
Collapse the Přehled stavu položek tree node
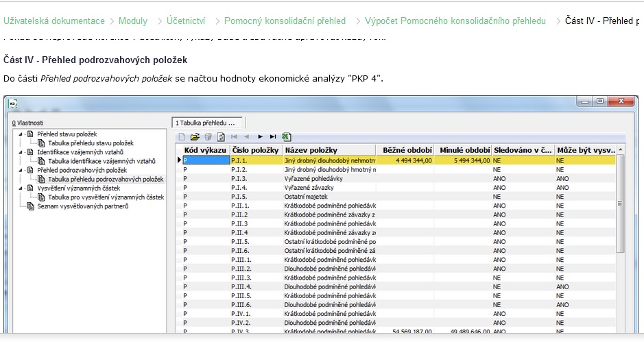point(20,134)
